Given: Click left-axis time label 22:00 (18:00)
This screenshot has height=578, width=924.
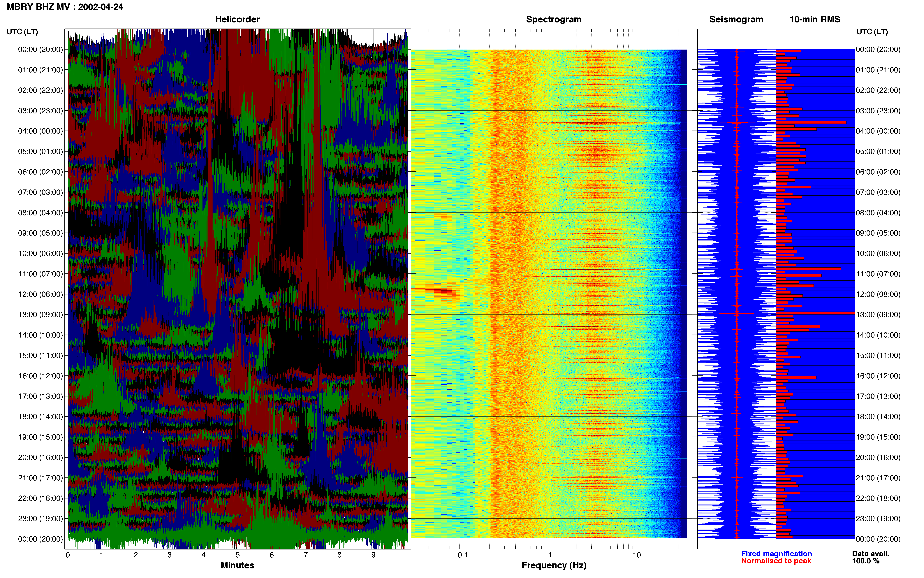Looking at the screenshot, I should [41, 498].
